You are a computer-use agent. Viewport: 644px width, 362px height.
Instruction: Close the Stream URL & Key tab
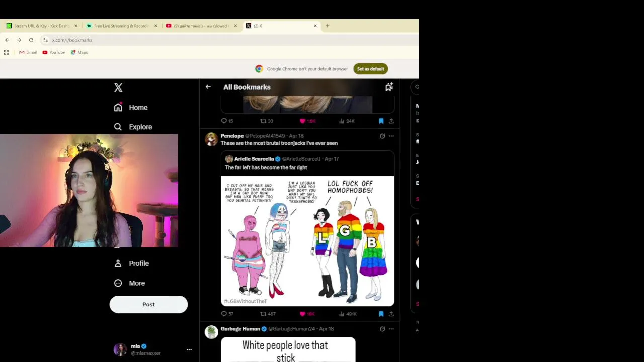click(x=76, y=26)
